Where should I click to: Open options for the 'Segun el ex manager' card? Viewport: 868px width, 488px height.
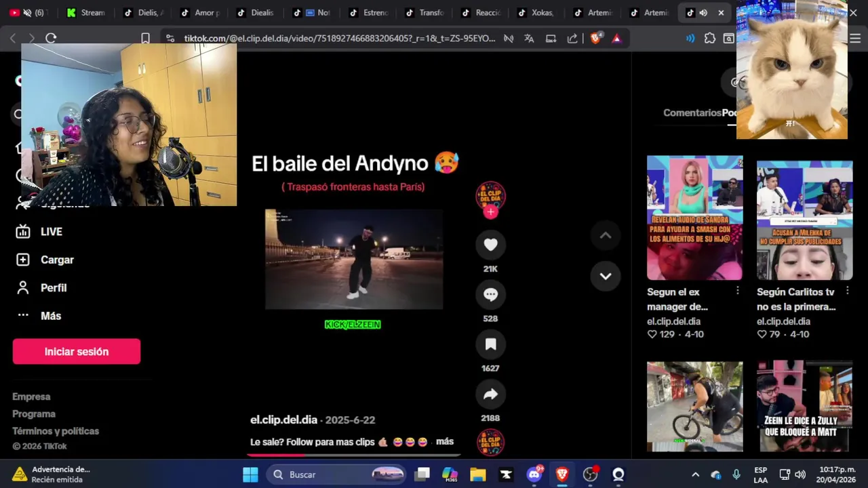point(737,291)
